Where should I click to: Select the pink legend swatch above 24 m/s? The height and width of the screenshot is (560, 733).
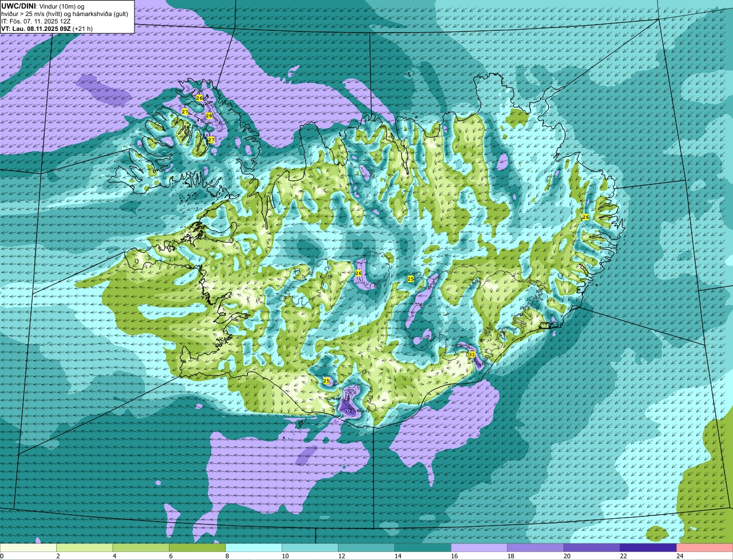[x=705, y=548]
